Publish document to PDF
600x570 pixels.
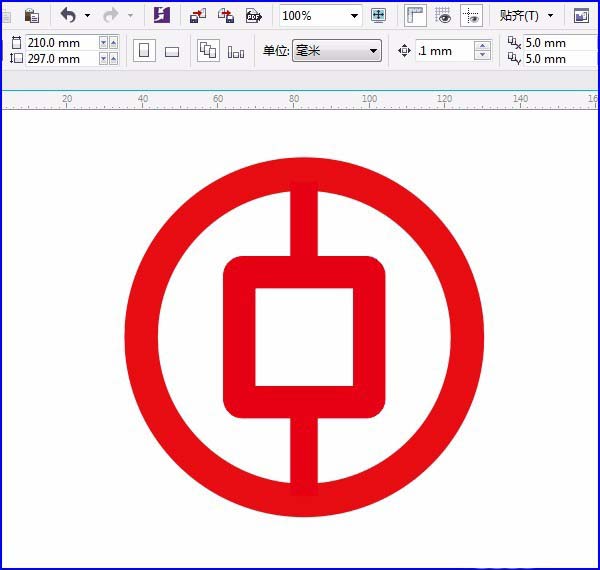pyautogui.click(x=254, y=16)
